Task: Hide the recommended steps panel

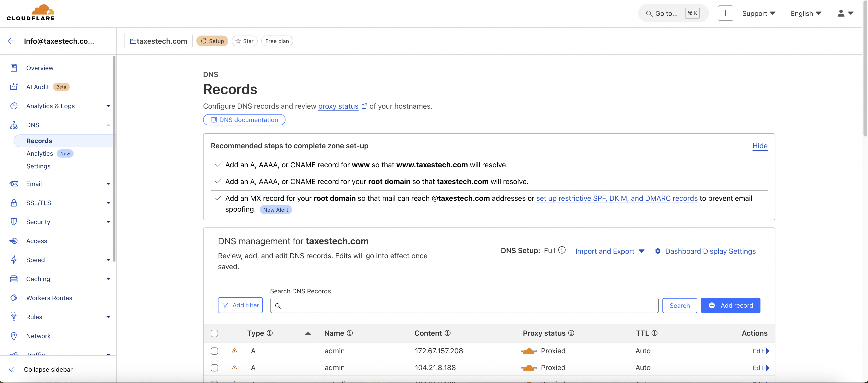Action: coord(760,146)
